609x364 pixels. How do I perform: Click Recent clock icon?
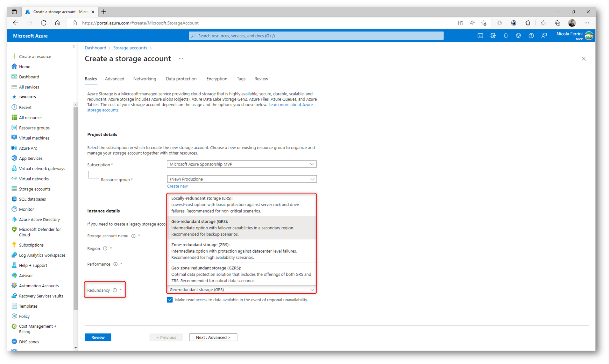click(x=14, y=107)
